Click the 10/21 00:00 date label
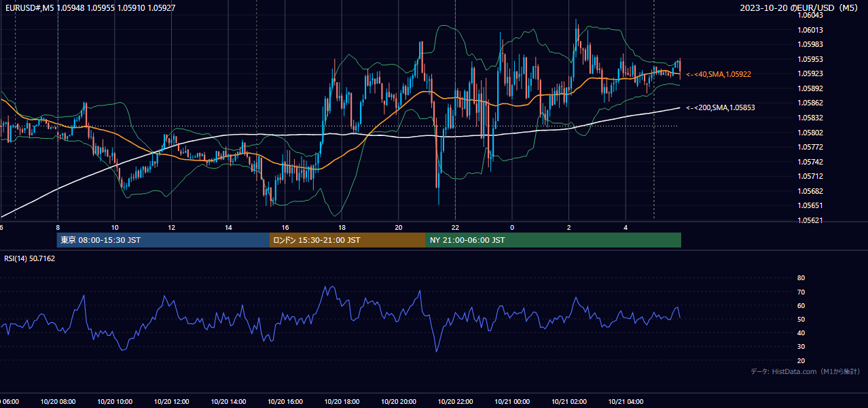This screenshot has height=408, width=868. (x=512, y=402)
